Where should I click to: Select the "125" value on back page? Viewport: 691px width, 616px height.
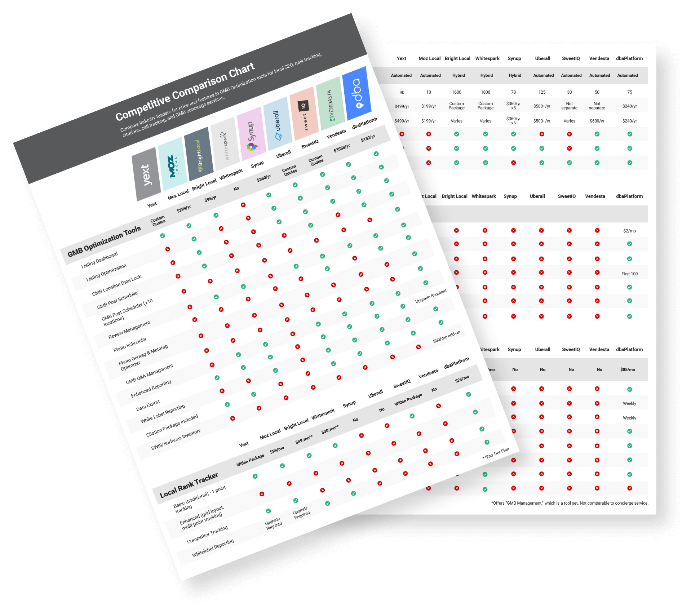click(542, 92)
